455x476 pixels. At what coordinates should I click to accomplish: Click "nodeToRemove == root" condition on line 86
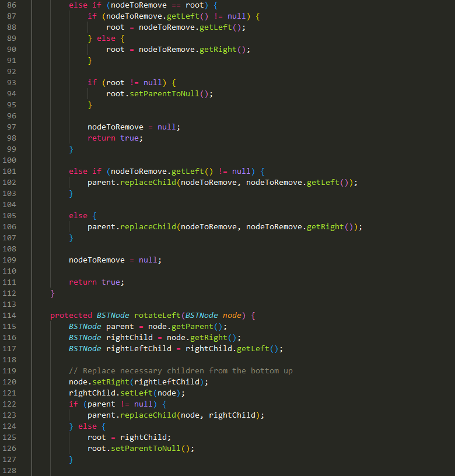point(157,5)
